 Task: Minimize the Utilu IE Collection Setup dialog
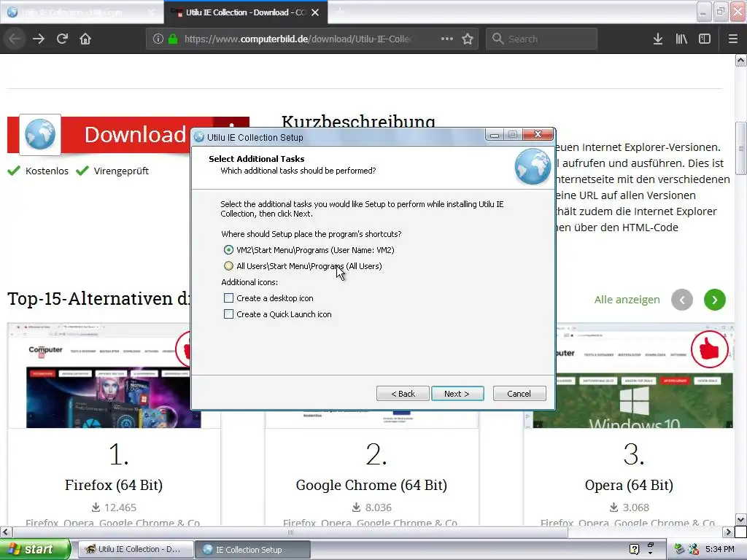coord(495,135)
